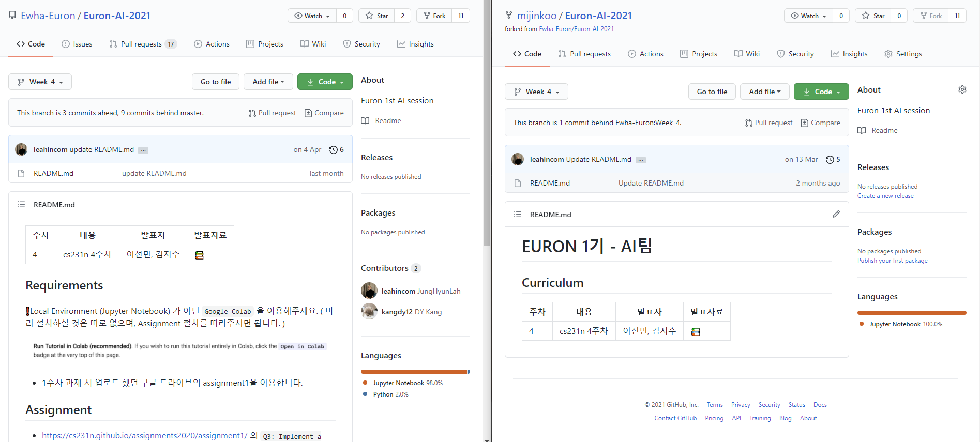Open Issues tab in Ewha-Euron repo
980x442 pixels.
pos(77,44)
